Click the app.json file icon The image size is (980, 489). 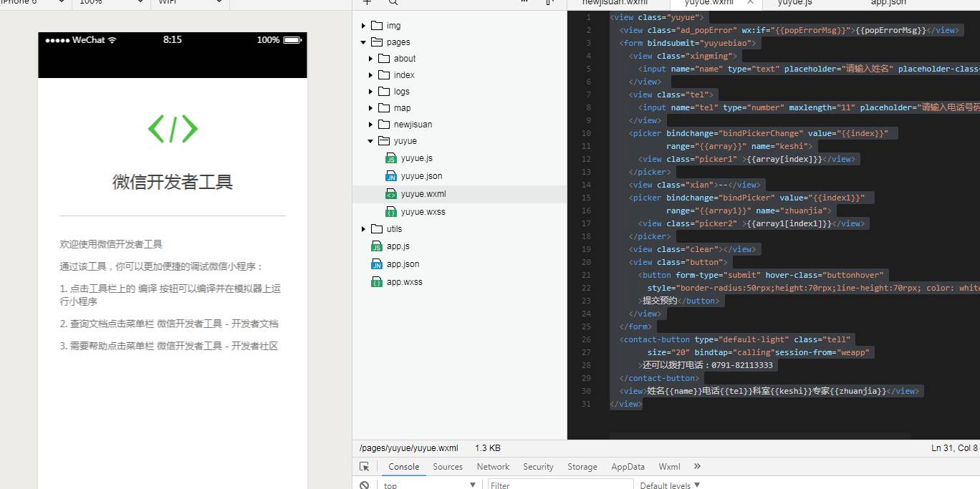tap(376, 264)
